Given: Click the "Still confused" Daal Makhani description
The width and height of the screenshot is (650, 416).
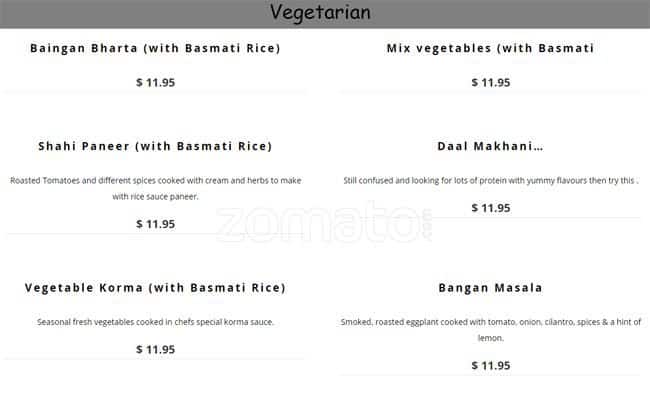Looking at the screenshot, I should (490, 181).
